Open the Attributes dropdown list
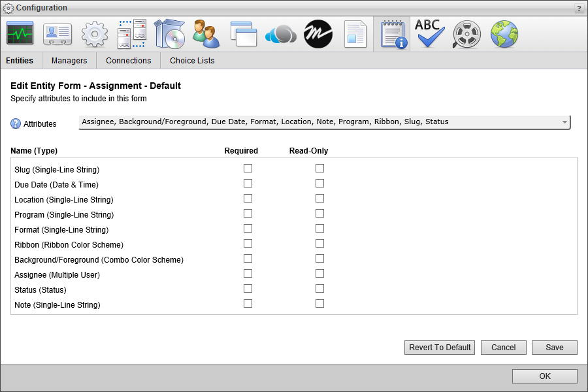The width and height of the screenshot is (588, 392). (563, 122)
